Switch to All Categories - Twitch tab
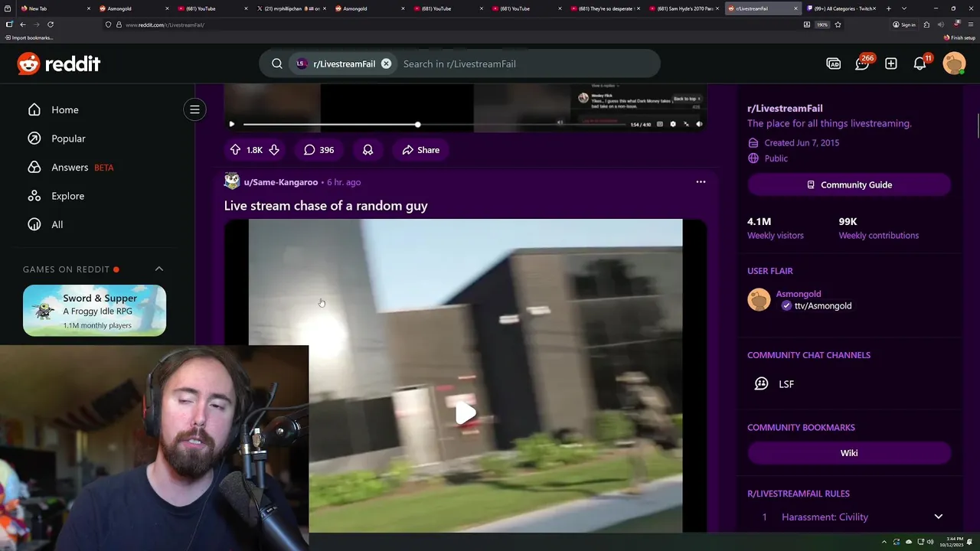The image size is (980, 551). [841, 8]
